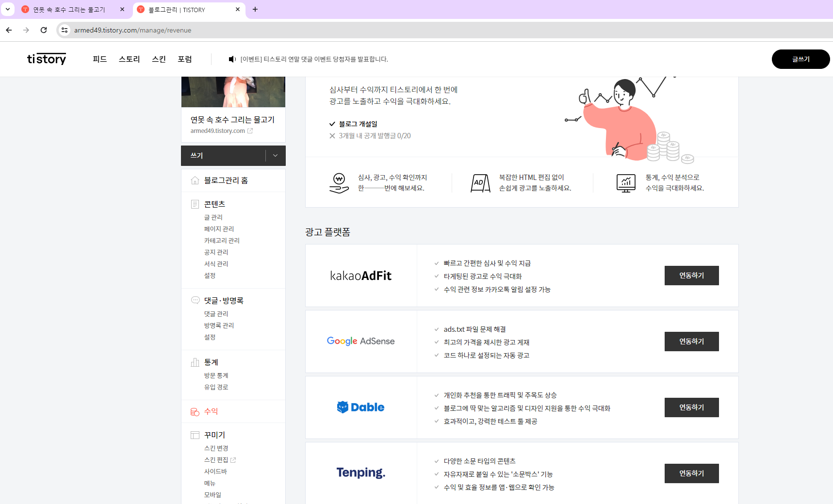833x504 pixels.
Task: Close the 연못 속 호수 tab
Action: [122, 9]
